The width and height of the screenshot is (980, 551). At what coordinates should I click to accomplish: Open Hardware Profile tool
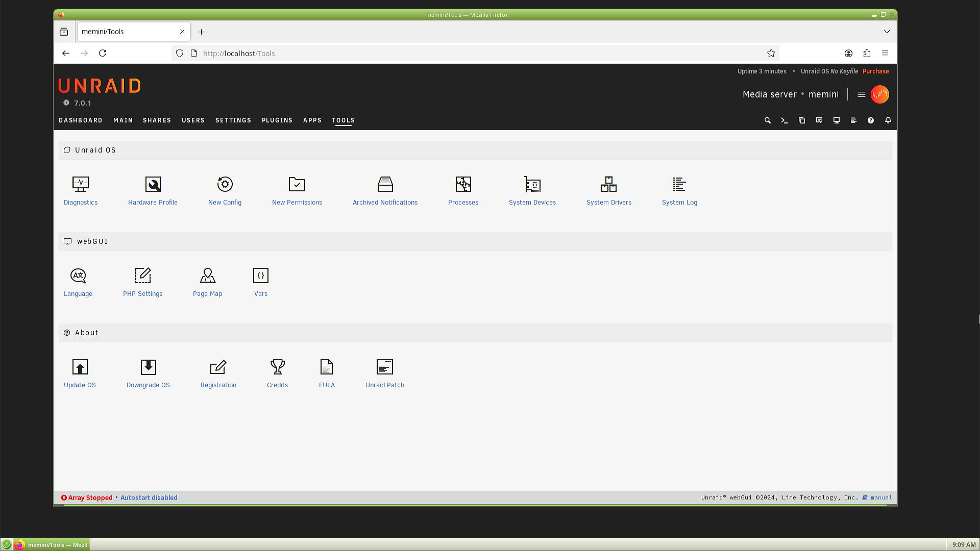pyautogui.click(x=153, y=191)
